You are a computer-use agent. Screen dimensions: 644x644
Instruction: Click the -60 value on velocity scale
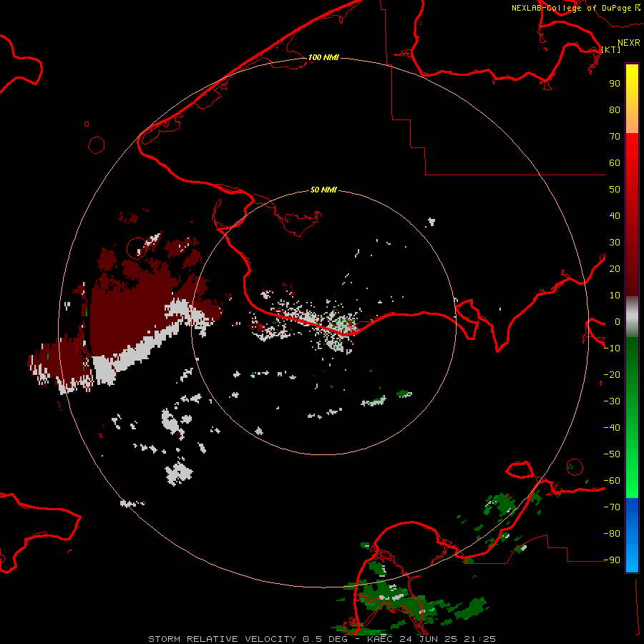(612, 481)
